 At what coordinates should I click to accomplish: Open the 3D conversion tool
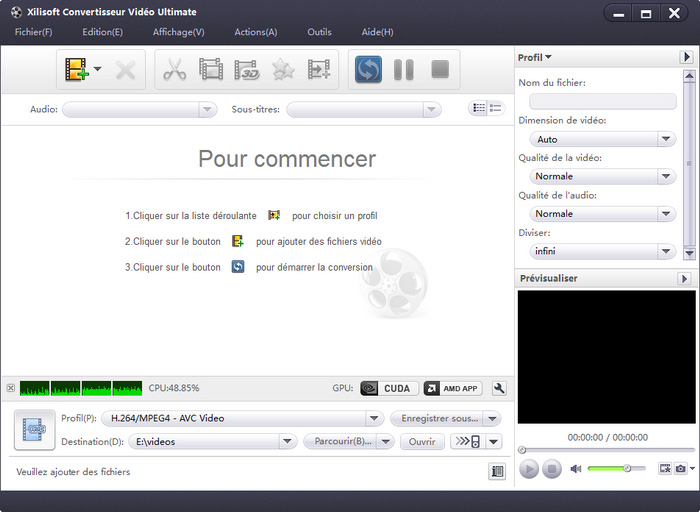[x=247, y=70]
